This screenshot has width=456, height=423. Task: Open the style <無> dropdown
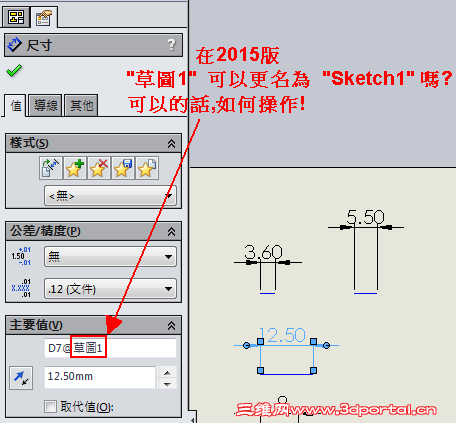110,196
